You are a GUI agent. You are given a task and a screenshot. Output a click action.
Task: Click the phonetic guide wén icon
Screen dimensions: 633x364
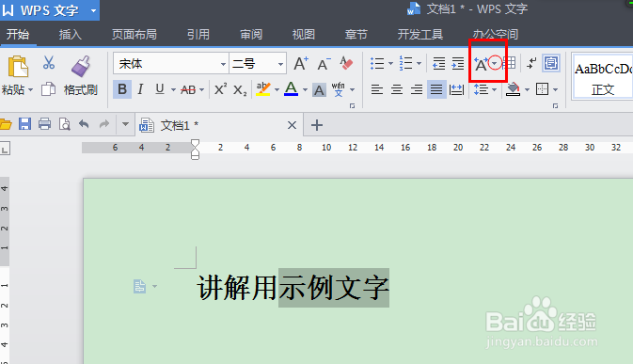[x=339, y=89]
